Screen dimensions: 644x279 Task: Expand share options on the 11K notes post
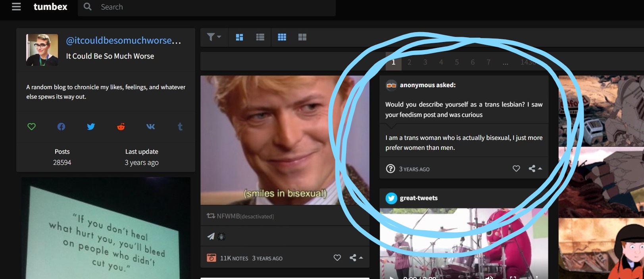pos(356,258)
